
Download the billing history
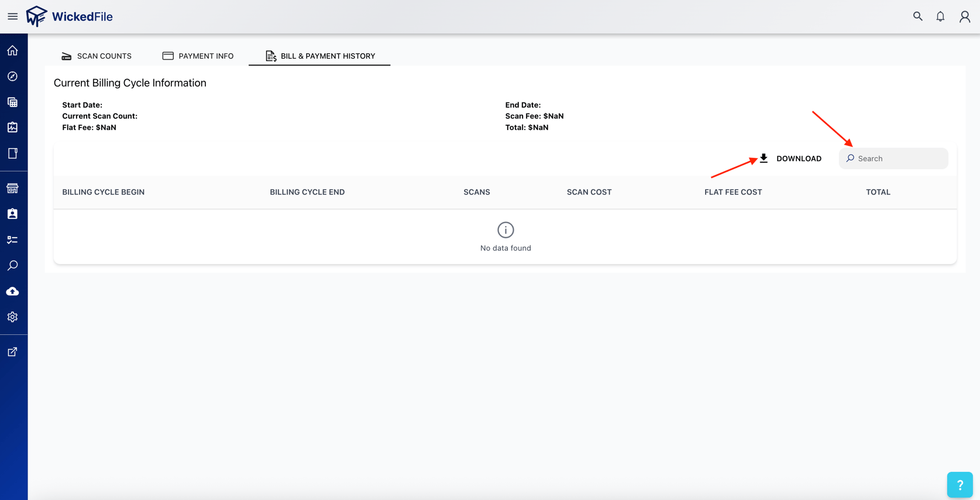coord(790,159)
